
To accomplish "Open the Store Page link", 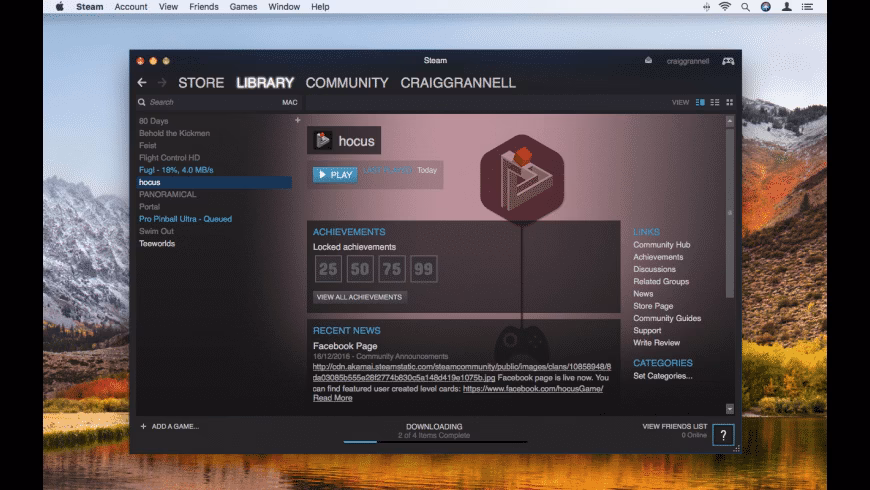I will (653, 306).
